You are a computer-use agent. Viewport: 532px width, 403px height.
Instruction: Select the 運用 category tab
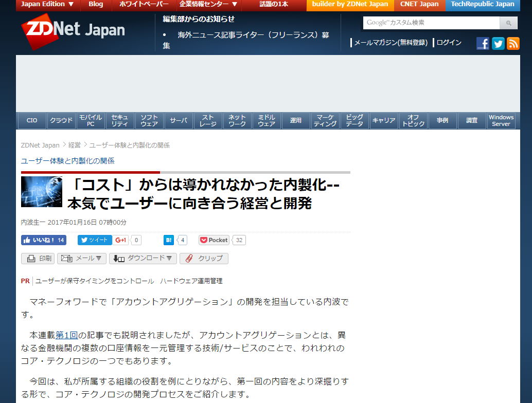click(x=296, y=121)
